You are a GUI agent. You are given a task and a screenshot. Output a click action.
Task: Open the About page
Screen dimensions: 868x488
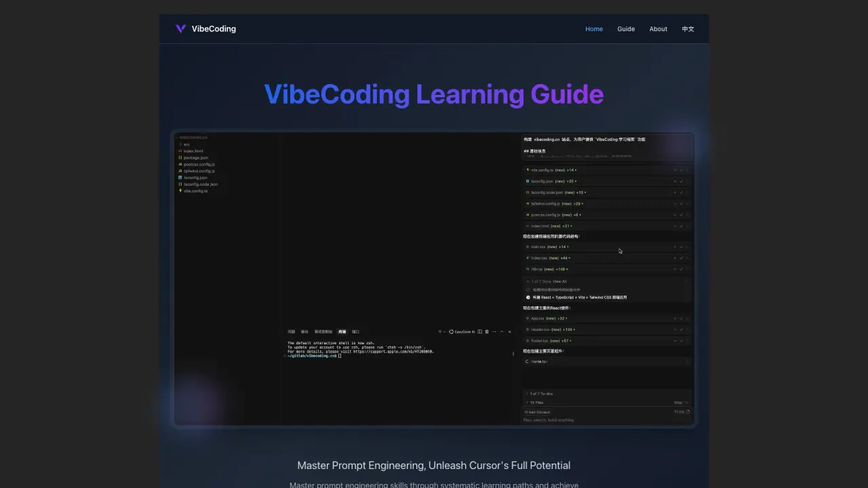click(658, 29)
